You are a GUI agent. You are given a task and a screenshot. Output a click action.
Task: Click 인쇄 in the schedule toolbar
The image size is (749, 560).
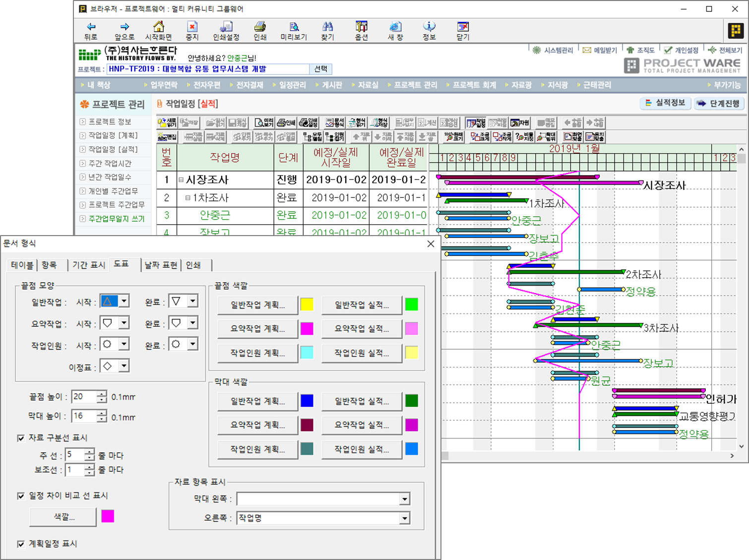[286, 123]
